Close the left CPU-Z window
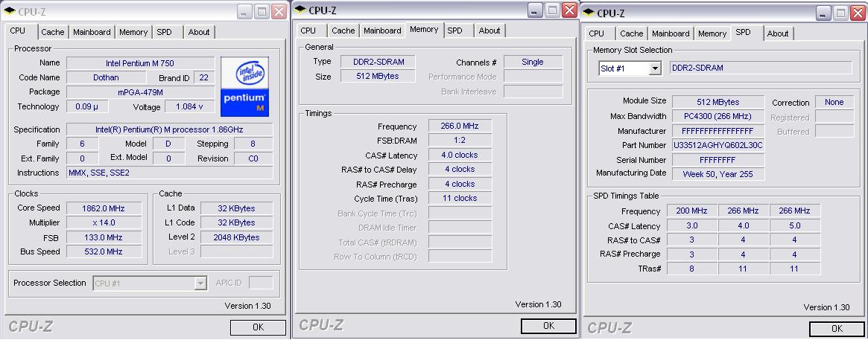 pyautogui.click(x=279, y=11)
